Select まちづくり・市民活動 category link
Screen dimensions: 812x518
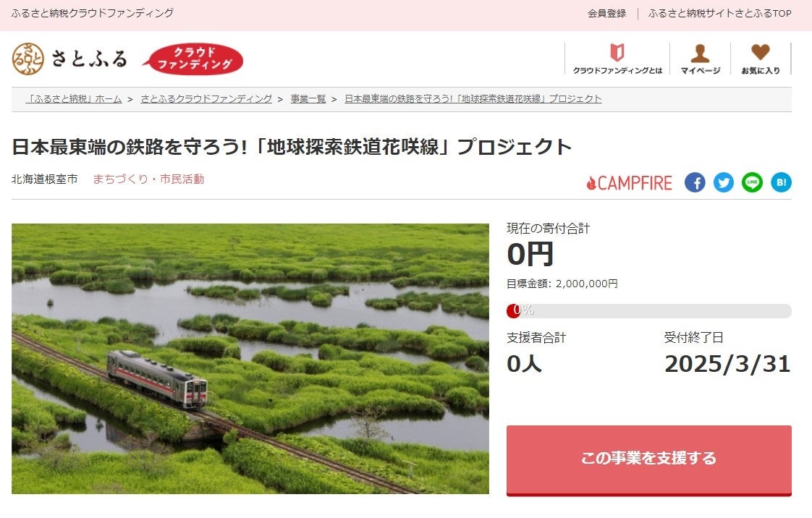pos(148,179)
